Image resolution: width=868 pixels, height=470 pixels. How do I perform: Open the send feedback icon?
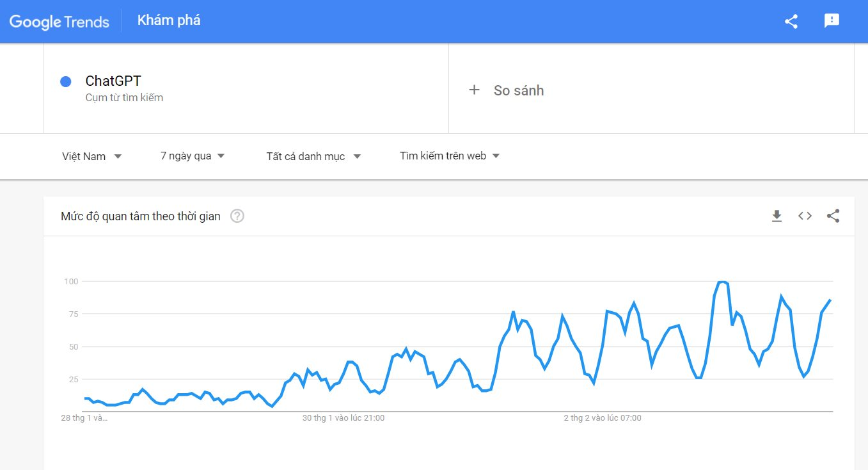[x=832, y=21]
